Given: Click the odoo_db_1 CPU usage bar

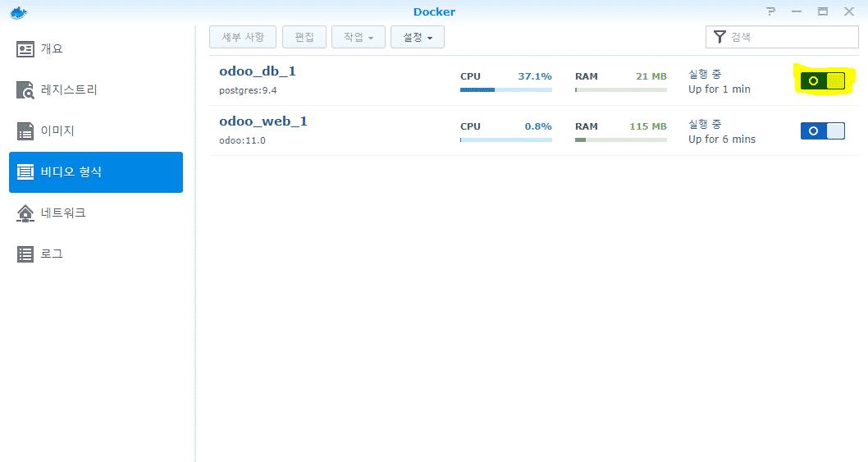Looking at the screenshot, I should (505, 89).
